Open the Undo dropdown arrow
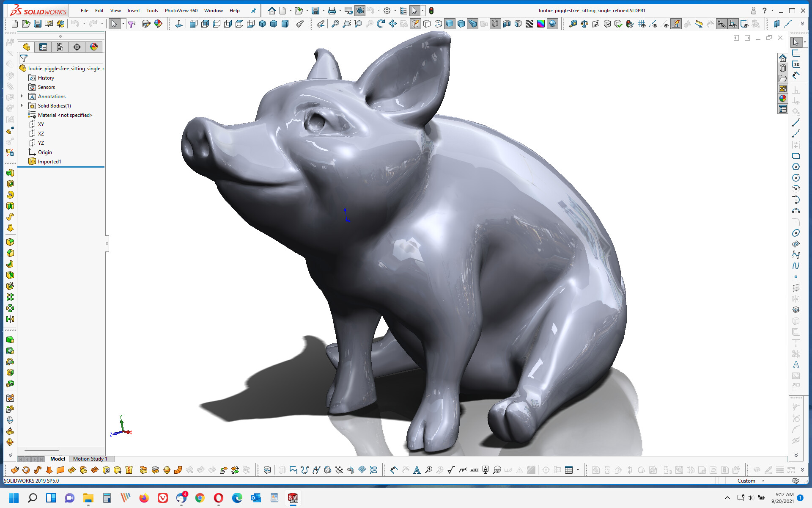 point(84,24)
